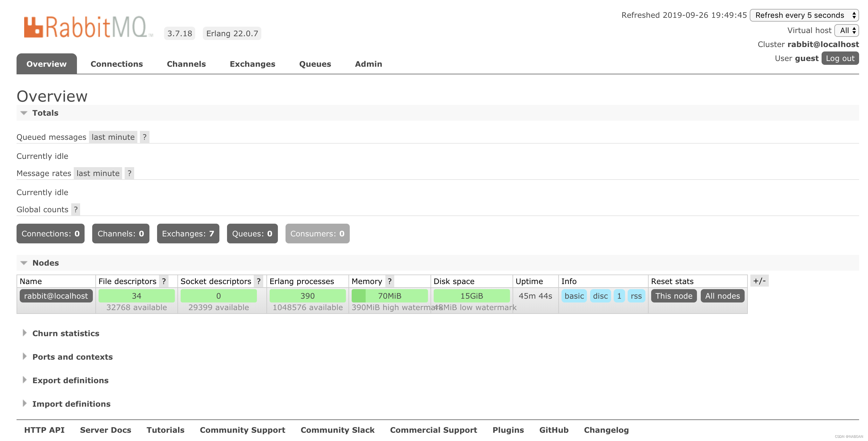Collapse the Totals section triangle
868x441 pixels.
pyautogui.click(x=24, y=113)
